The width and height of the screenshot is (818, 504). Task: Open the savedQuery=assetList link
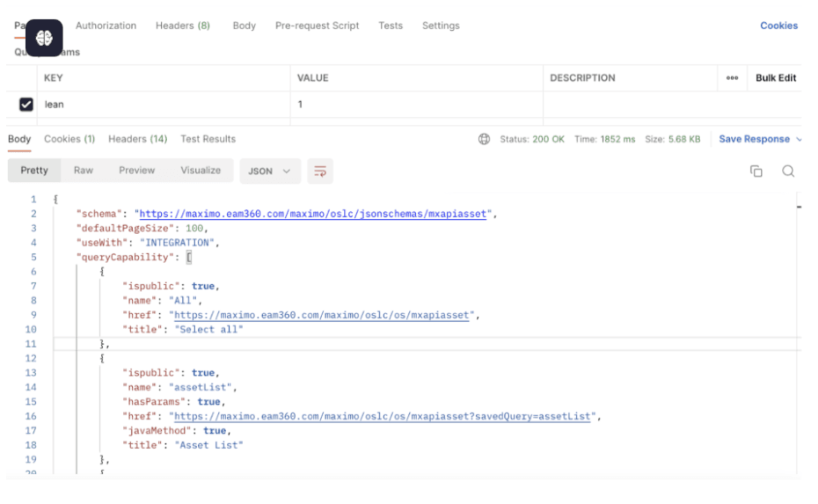point(382,416)
